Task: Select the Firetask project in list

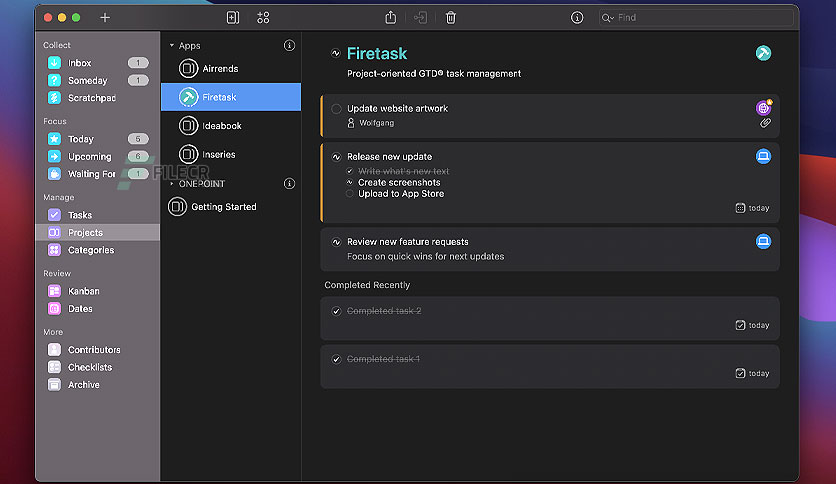Action: point(231,97)
